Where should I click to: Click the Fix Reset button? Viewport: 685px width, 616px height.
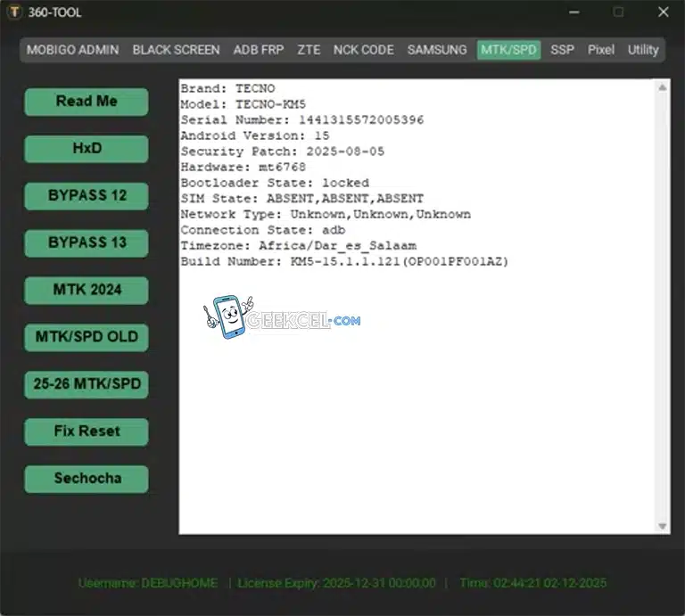(87, 431)
